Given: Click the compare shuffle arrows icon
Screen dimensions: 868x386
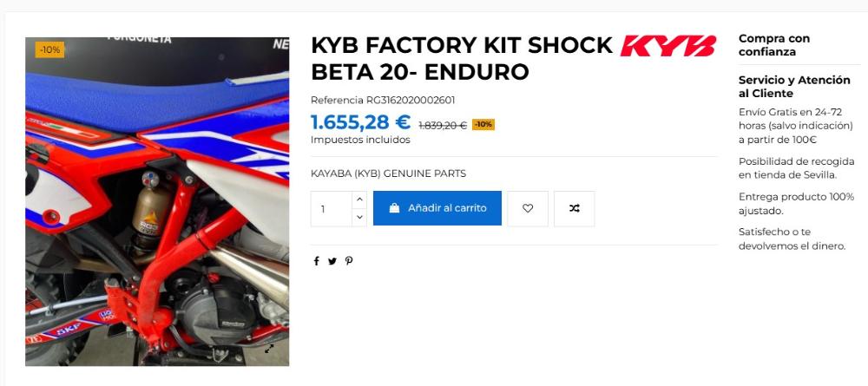Looking at the screenshot, I should pos(574,208).
